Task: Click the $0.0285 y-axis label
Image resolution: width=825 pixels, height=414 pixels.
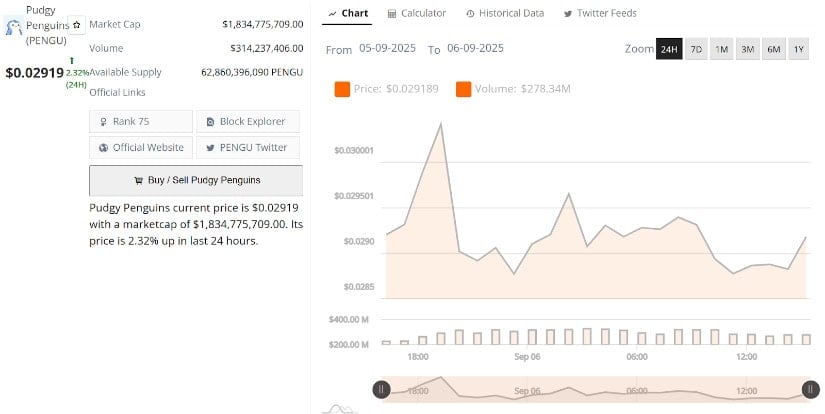Action: (x=358, y=287)
